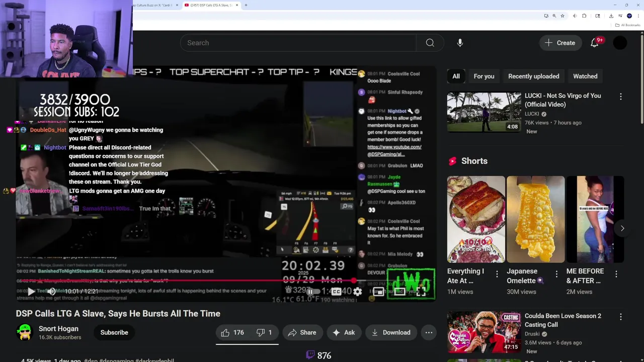Image resolution: width=644 pixels, height=362 pixels.
Task: Open the LUCKI Not So Virgo thumbnail
Action: (484, 112)
